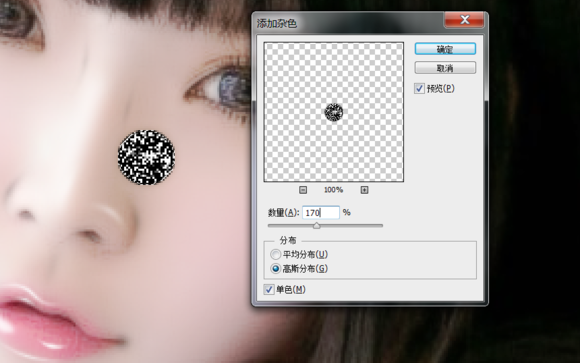Focus the 数量(A) field showing 170
The width and height of the screenshot is (580, 363).
pyautogui.click(x=321, y=212)
